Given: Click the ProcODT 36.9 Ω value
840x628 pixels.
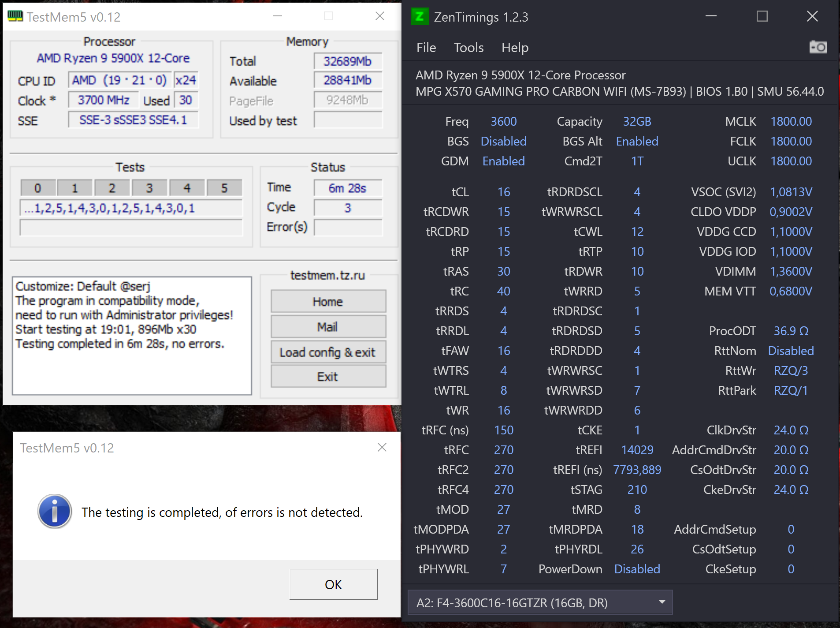Looking at the screenshot, I should click(791, 331).
